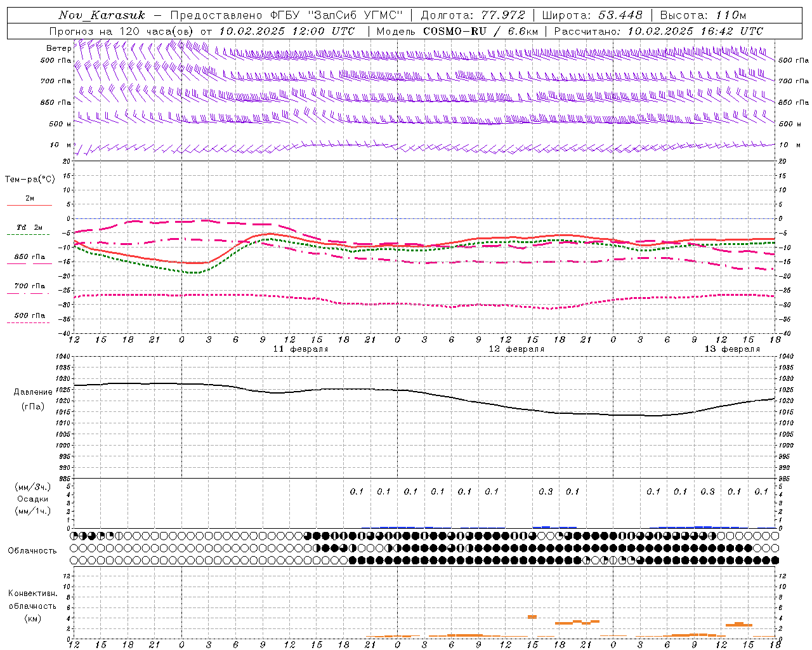Click the 'Ветер' wind panel label
Image resolution: width=812 pixels, height=650 pixels.
tap(59, 48)
